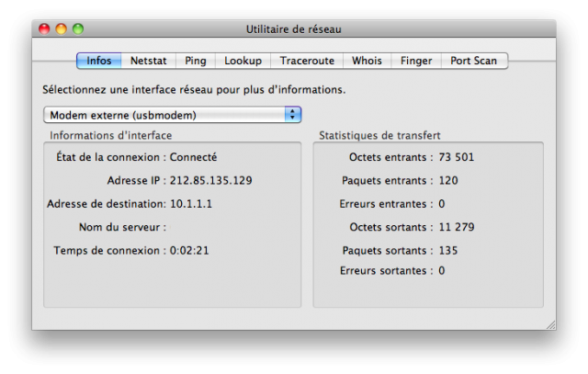Click the Paquets sortants value 135
This screenshot has height=374, width=588.
448,250
